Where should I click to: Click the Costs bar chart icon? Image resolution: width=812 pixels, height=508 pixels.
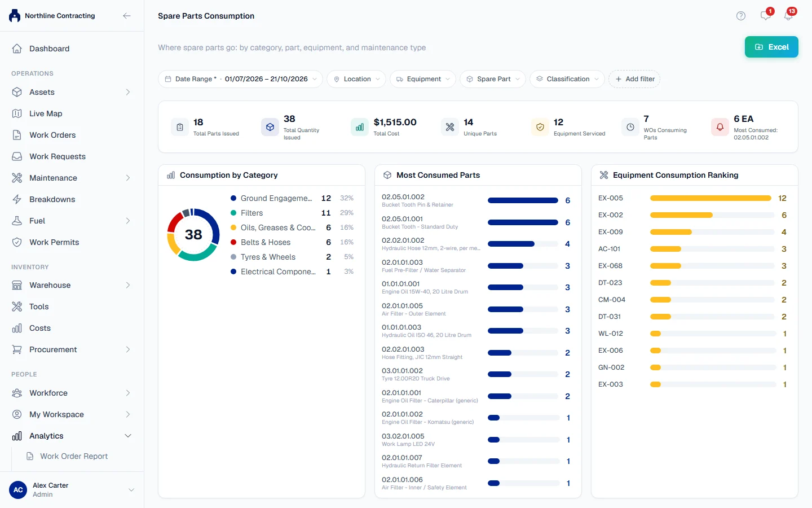pyautogui.click(x=17, y=328)
